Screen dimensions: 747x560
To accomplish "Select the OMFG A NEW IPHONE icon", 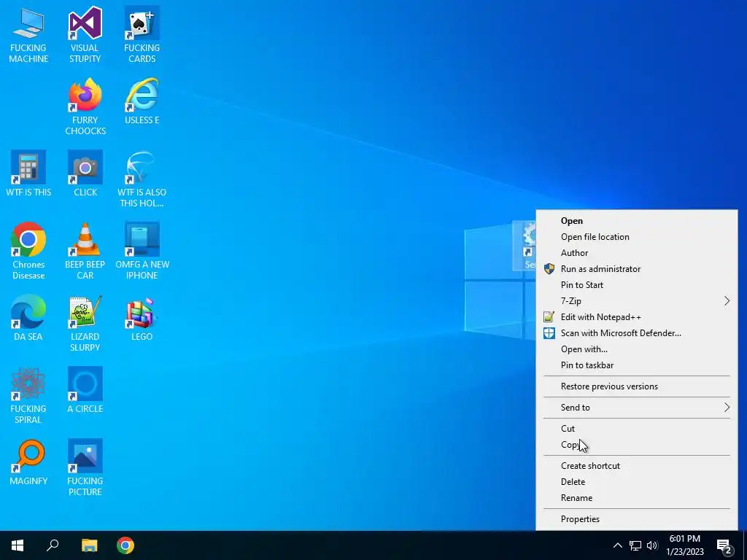I will coord(142,251).
